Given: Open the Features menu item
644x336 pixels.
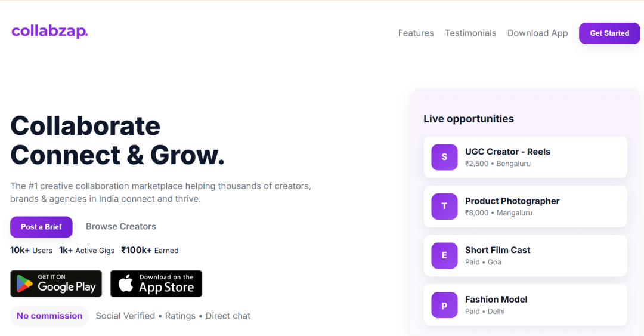Looking at the screenshot, I should point(416,33).
